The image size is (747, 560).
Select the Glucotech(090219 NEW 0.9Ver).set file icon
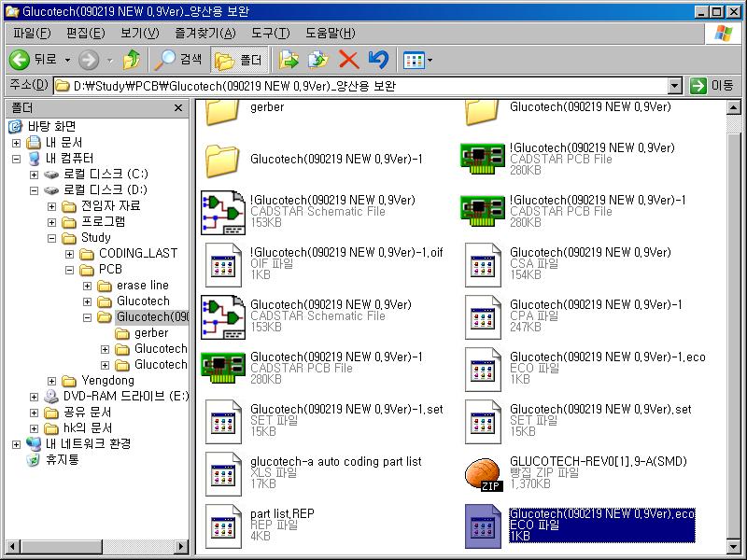click(483, 422)
